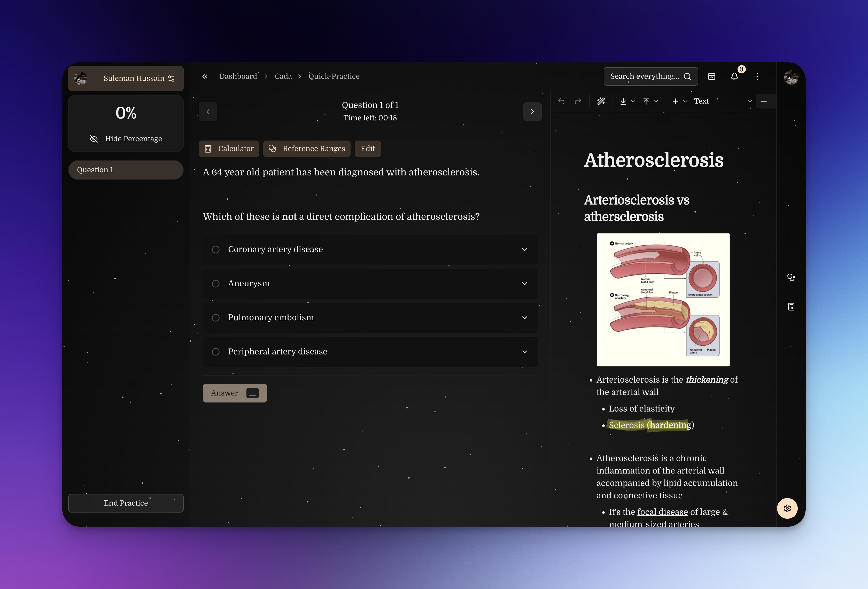Select the magic wand AI tool

(x=601, y=101)
